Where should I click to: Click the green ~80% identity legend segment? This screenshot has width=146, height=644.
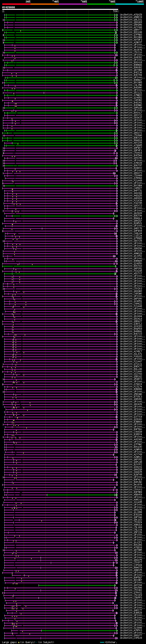(102, 4)
